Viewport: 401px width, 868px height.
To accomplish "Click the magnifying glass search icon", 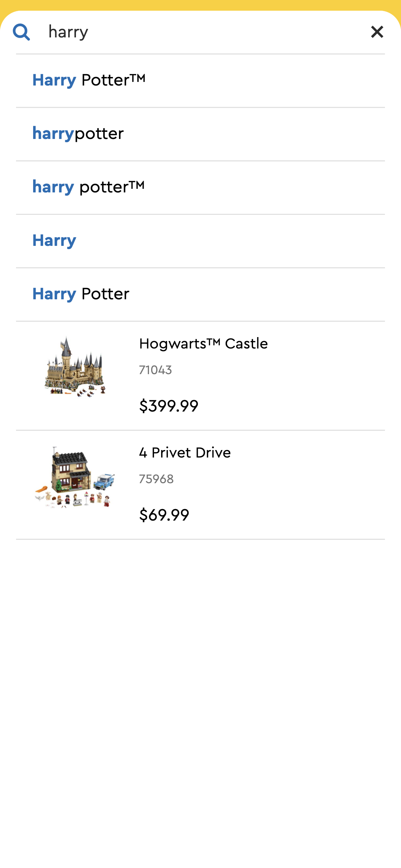I will 22,32.
